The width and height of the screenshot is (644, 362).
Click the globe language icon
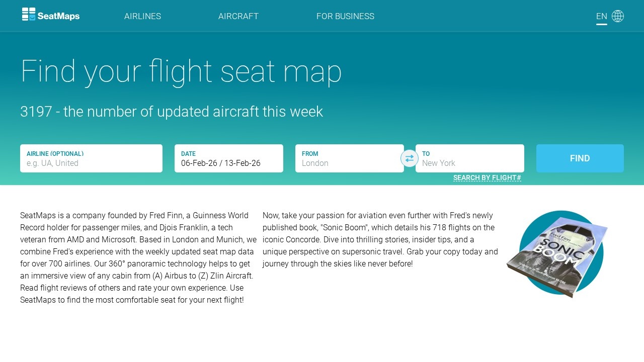click(x=618, y=16)
